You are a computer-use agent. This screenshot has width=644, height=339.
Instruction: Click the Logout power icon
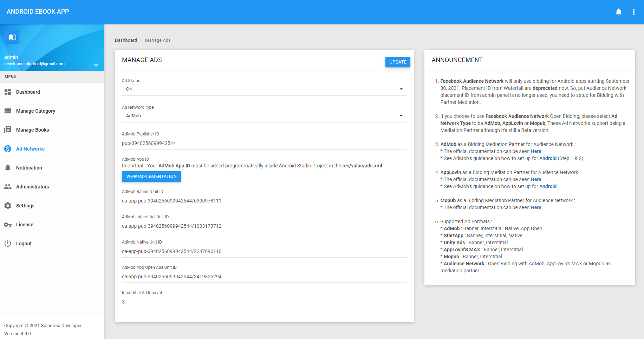click(x=8, y=244)
